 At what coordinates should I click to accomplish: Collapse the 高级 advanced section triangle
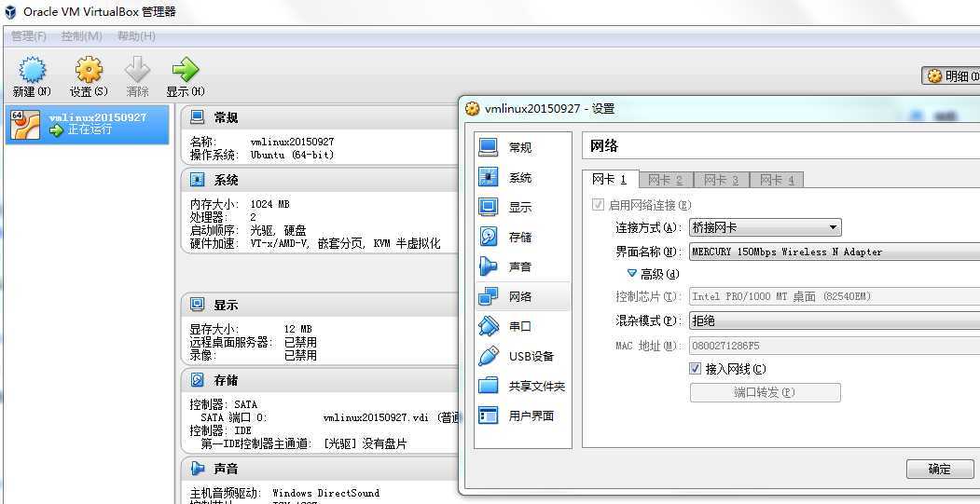(631, 273)
